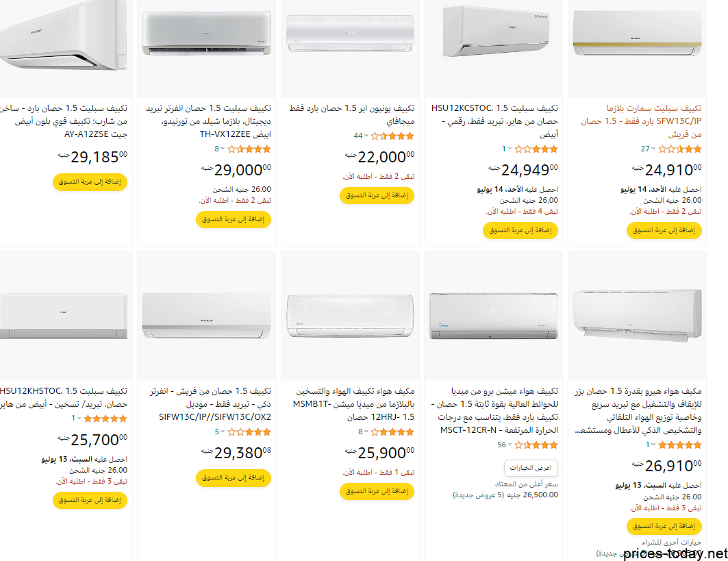728x561 pixels.
Task: Click star rating of Unionaire 22,000 listing
Action: point(392,136)
